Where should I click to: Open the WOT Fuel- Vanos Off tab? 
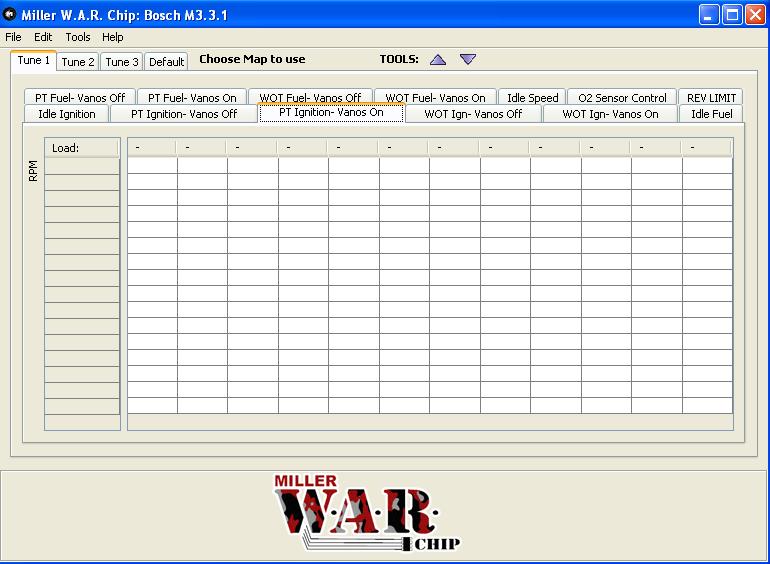(x=310, y=97)
